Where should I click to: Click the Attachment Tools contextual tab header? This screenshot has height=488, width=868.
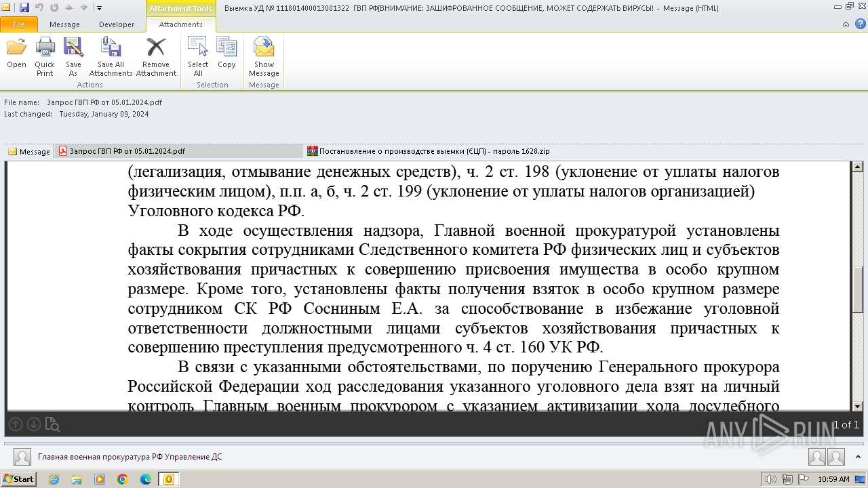[180, 9]
